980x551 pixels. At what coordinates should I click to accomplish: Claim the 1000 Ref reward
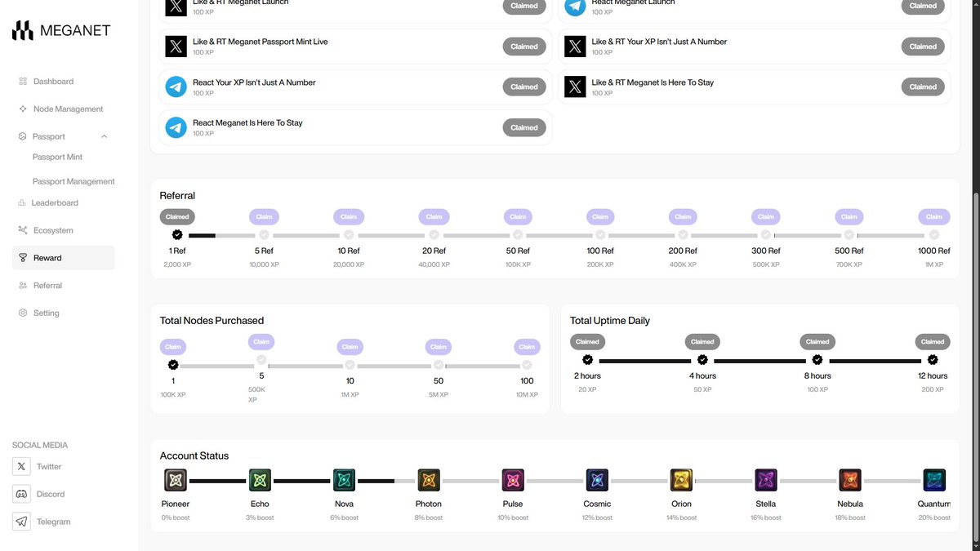[x=933, y=217]
